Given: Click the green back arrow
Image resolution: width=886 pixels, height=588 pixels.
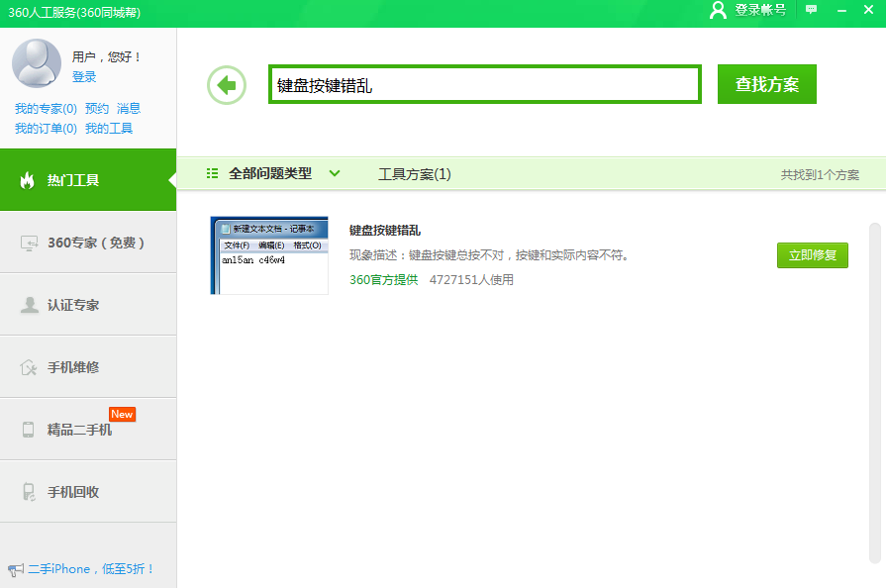Looking at the screenshot, I should [x=226, y=84].
